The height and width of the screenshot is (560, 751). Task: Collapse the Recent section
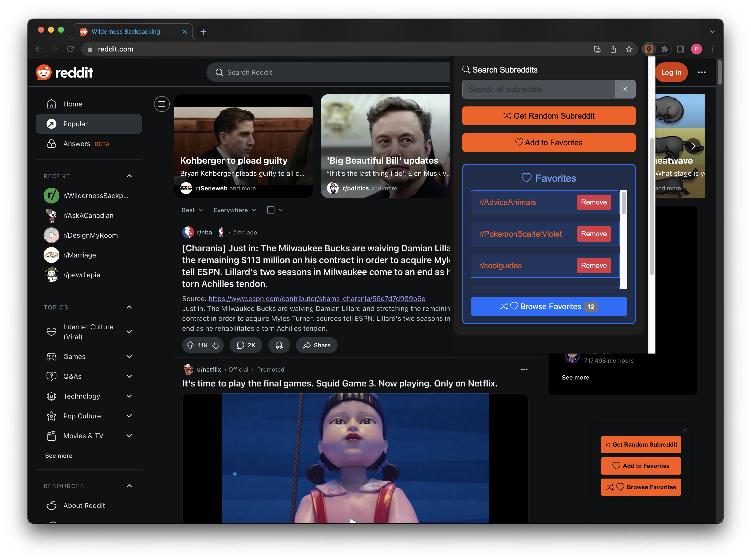tap(129, 176)
